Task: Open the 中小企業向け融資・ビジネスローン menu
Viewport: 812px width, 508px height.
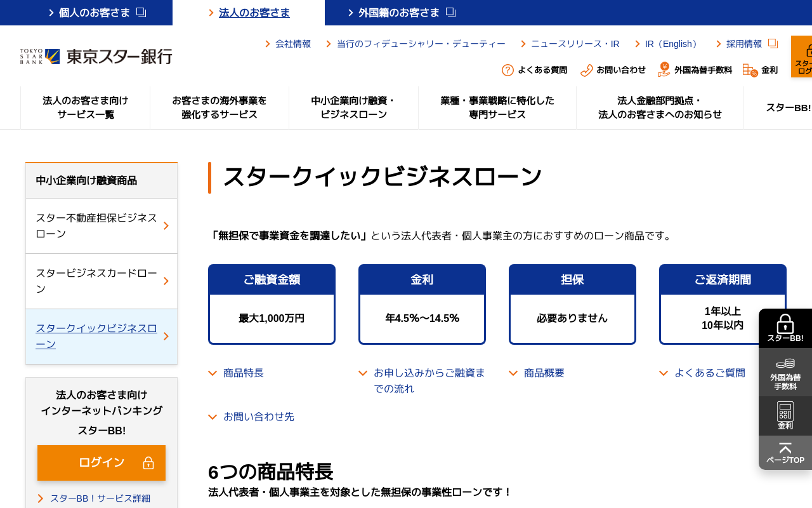Action: point(353,107)
